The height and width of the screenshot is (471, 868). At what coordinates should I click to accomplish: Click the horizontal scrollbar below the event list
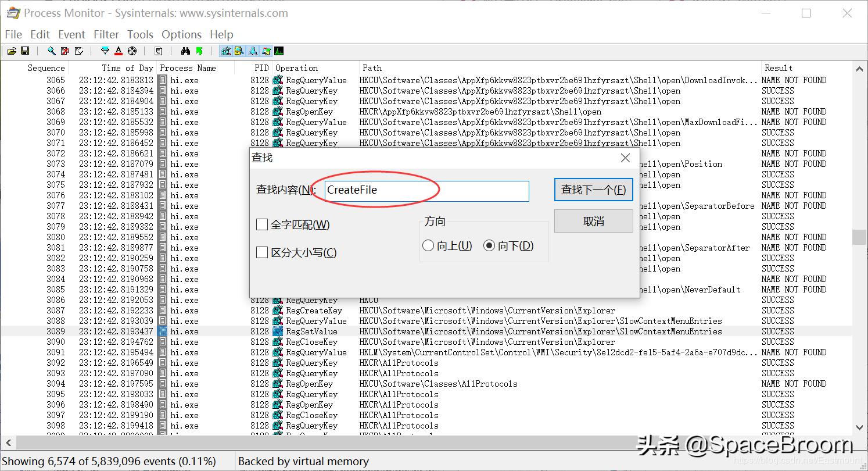pyautogui.click(x=426, y=443)
